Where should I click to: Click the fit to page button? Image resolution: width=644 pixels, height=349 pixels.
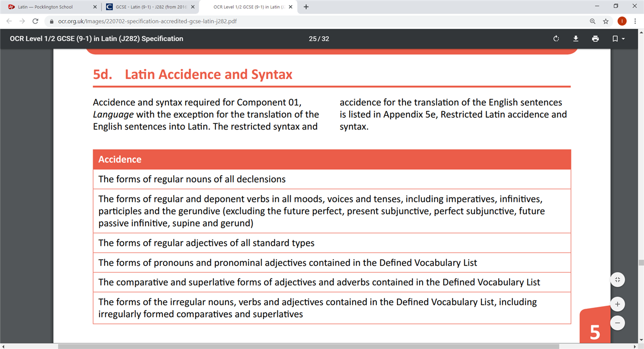618,280
